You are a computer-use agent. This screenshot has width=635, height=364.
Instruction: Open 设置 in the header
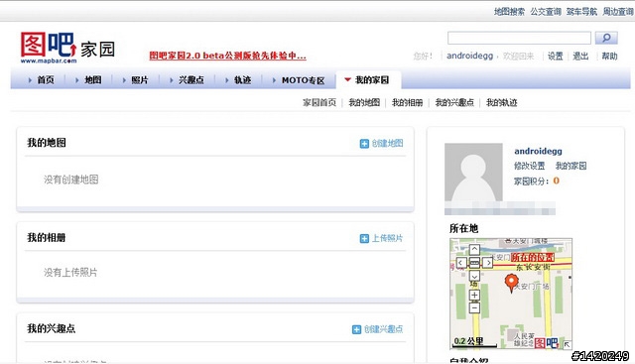[x=556, y=56]
